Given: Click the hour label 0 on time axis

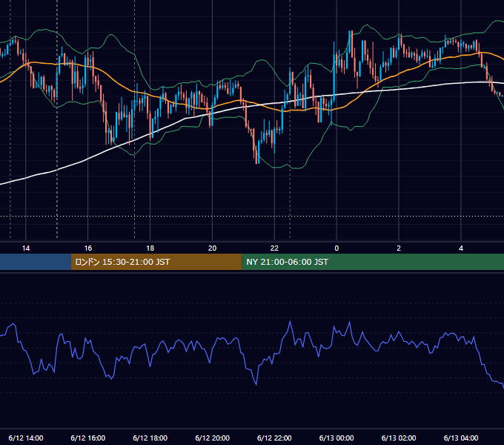Looking at the screenshot, I should [336, 248].
